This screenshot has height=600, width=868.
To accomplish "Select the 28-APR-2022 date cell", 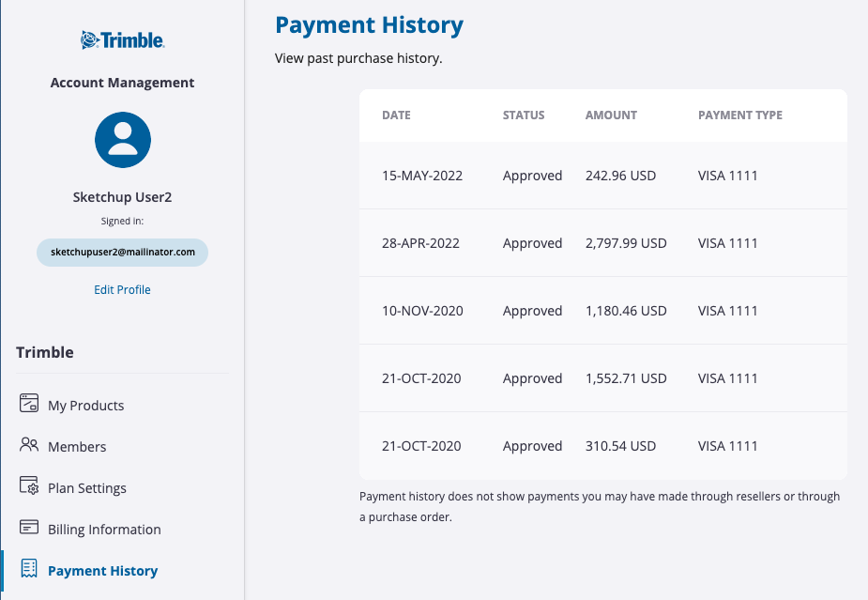I will [x=420, y=243].
